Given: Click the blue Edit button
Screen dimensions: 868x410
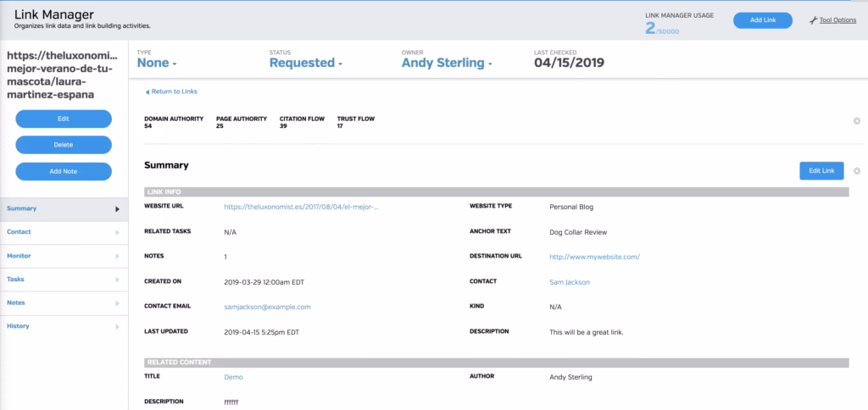Looking at the screenshot, I should 64,119.
